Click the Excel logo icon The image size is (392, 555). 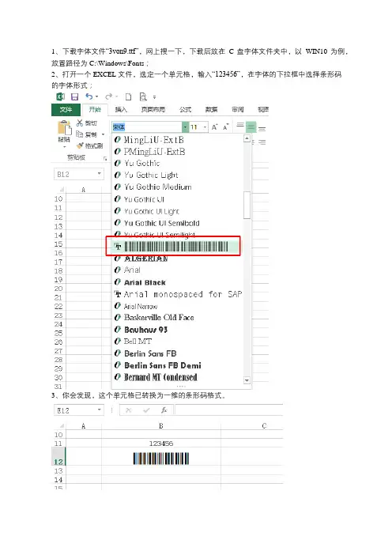[x=61, y=96]
